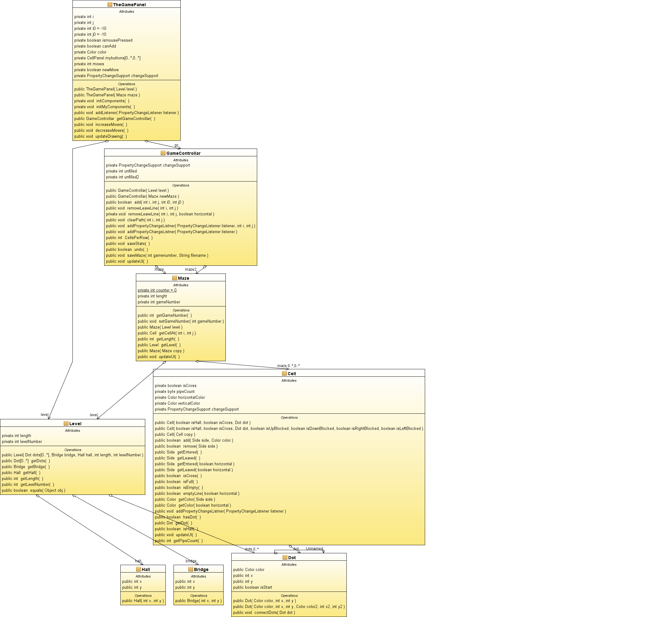This screenshot has height=617, width=672.
Task: Click operation 'public boolean emptyLine( boolean horizontal )'
Action: [197, 494]
